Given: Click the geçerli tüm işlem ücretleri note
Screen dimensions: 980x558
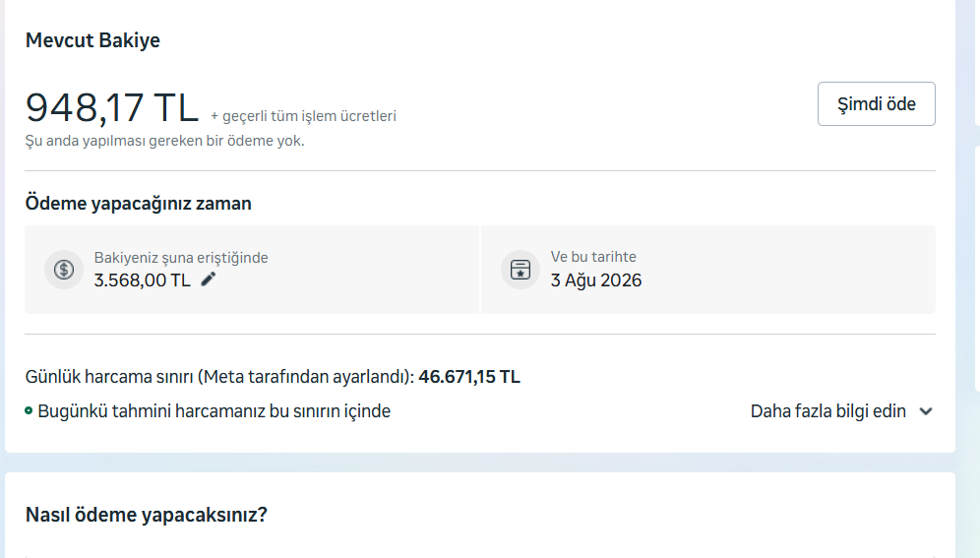Looking at the screenshot, I should (303, 116).
